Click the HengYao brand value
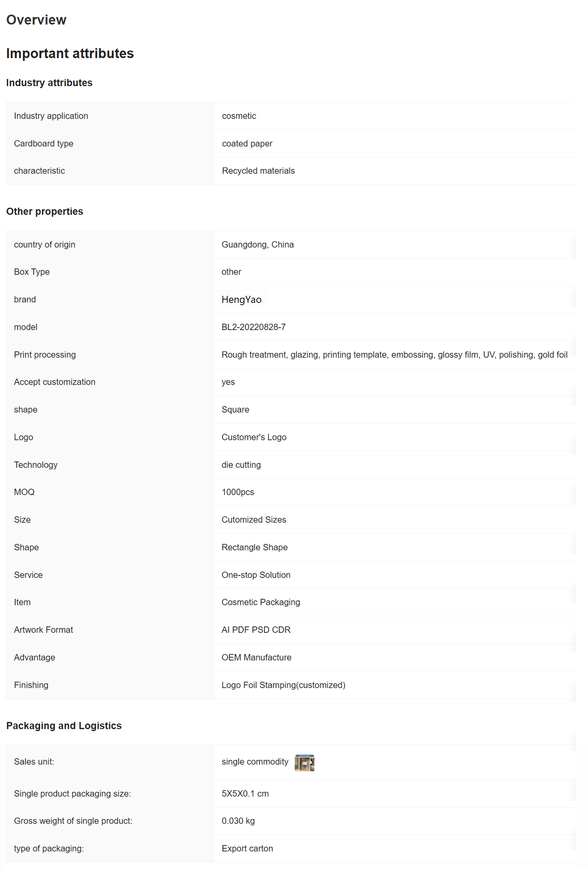Screen dimensions: 588x870 242,300
